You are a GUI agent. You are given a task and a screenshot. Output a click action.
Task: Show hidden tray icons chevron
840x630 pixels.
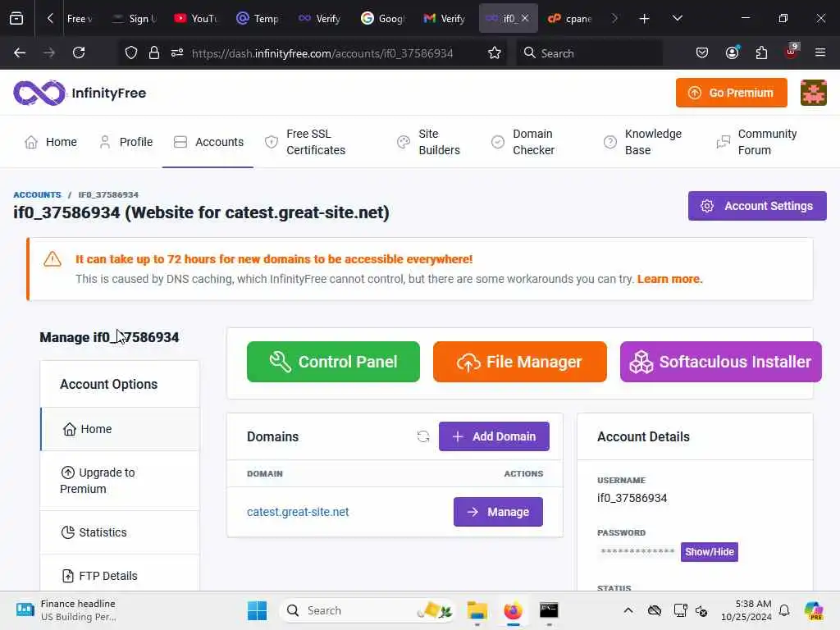pos(628,610)
